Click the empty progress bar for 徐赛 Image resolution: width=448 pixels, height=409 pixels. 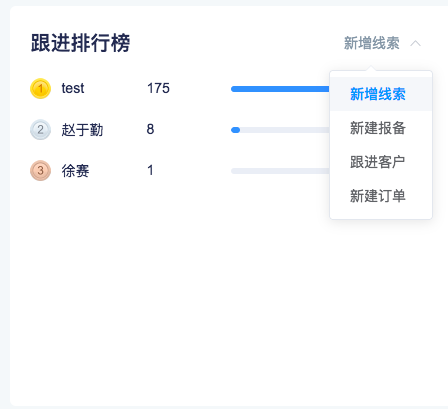[280, 171]
